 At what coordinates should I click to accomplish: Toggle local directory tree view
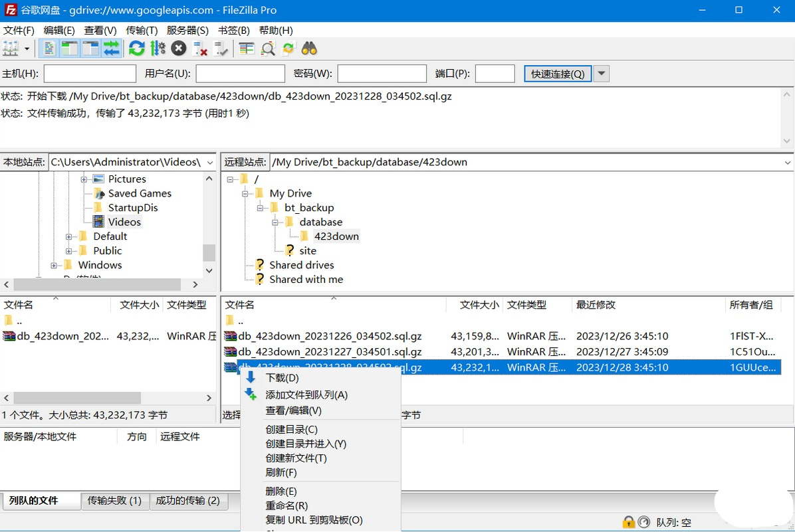pyautogui.click(x=70, y=48)
